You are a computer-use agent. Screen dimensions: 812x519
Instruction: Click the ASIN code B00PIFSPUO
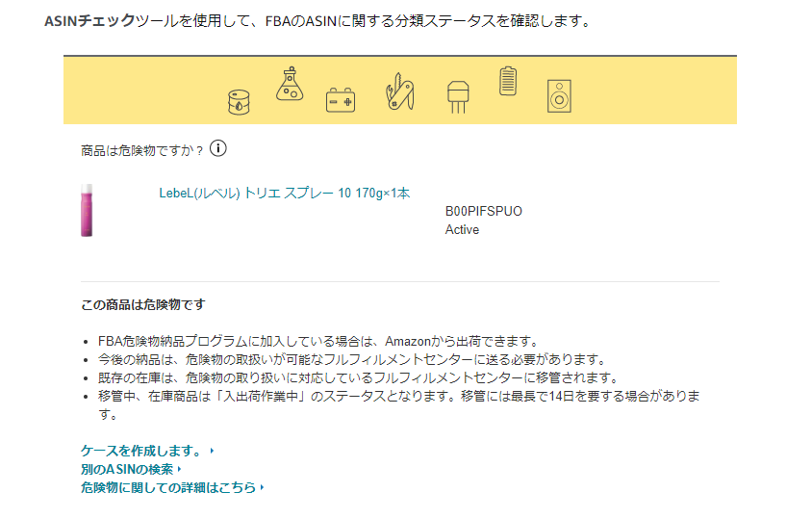pos(483,211)
